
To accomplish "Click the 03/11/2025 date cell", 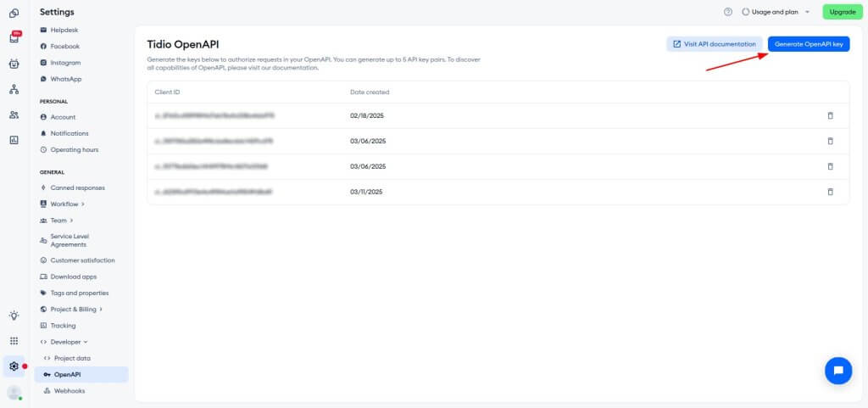I will tap(366, 192).
